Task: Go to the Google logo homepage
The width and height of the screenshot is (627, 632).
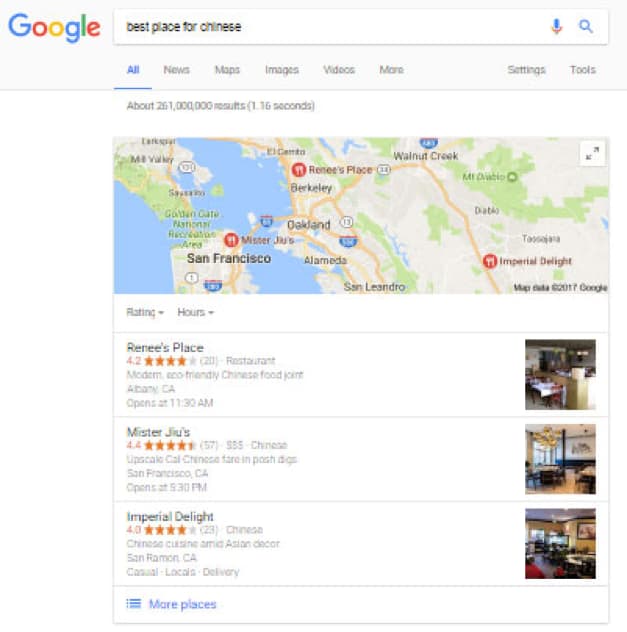Action: coord(54,27)
